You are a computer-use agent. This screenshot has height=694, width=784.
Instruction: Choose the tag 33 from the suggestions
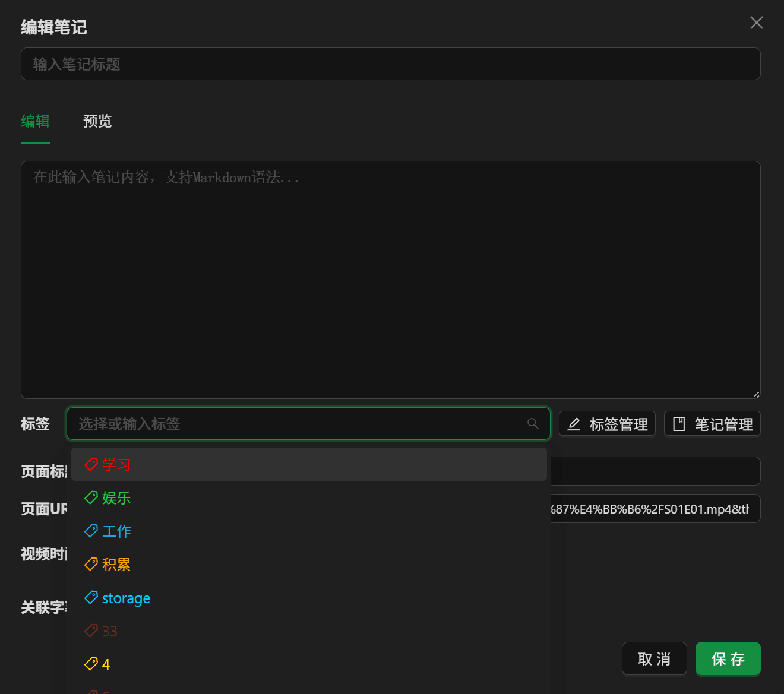click(109, 630)
